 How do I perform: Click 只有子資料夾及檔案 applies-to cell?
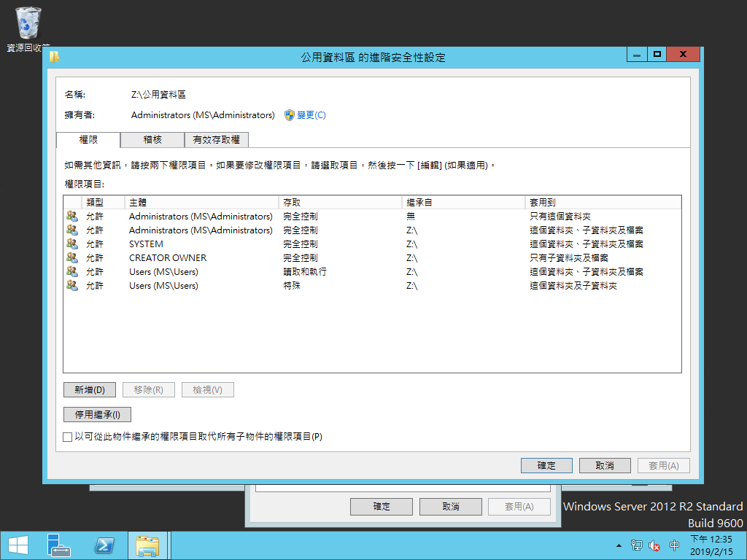pyautogui.click(x=569, y=257)
